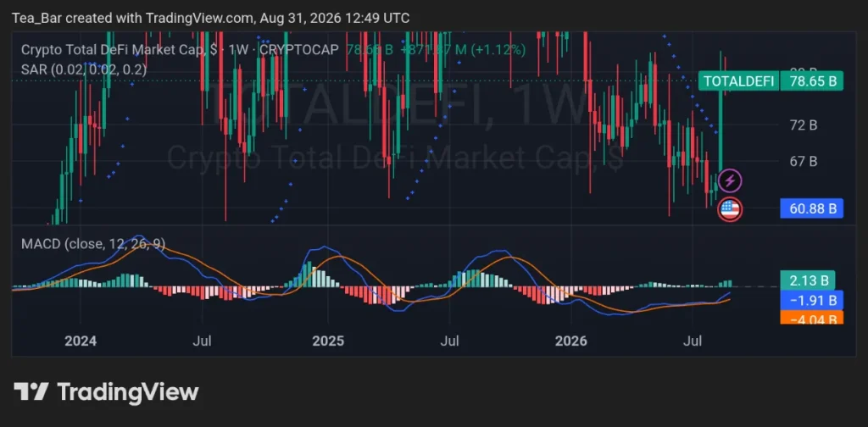Click the 67 B price axis label
This screenshot has width=868, height=427.
804,162
